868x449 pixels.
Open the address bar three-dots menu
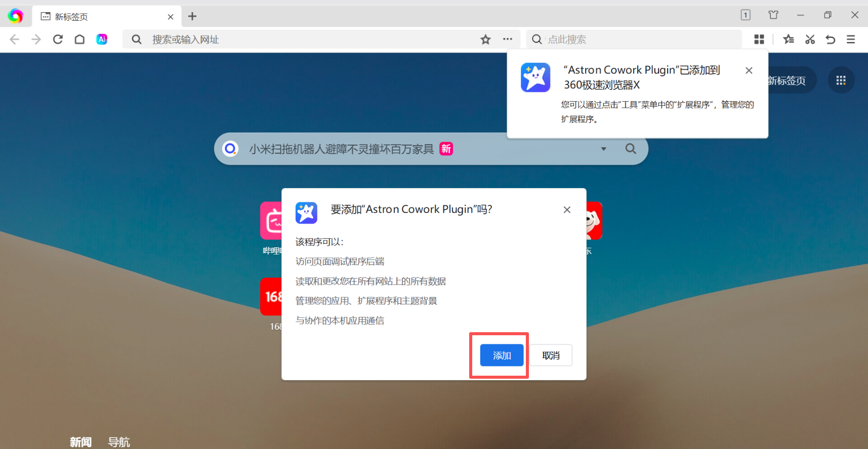tap(508, 39)
